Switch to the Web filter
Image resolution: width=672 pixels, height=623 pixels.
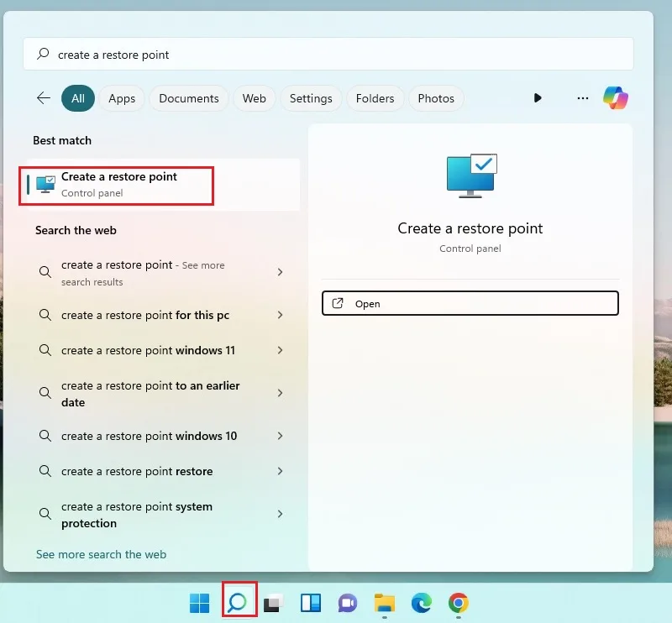(x=255, y=98)
